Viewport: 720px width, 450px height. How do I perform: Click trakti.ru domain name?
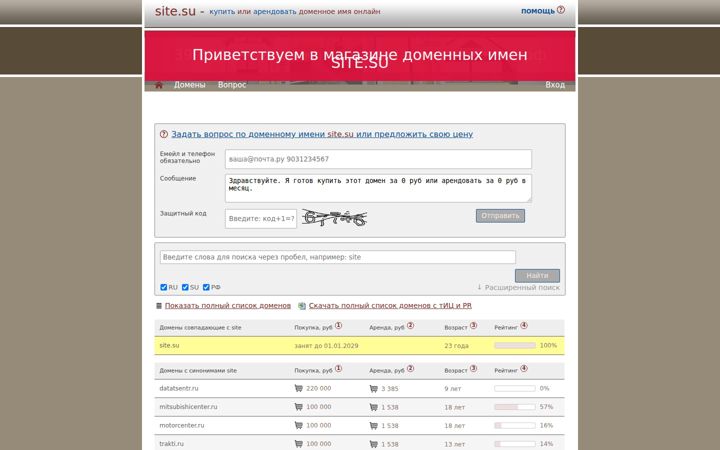click(x=171, y=444)
